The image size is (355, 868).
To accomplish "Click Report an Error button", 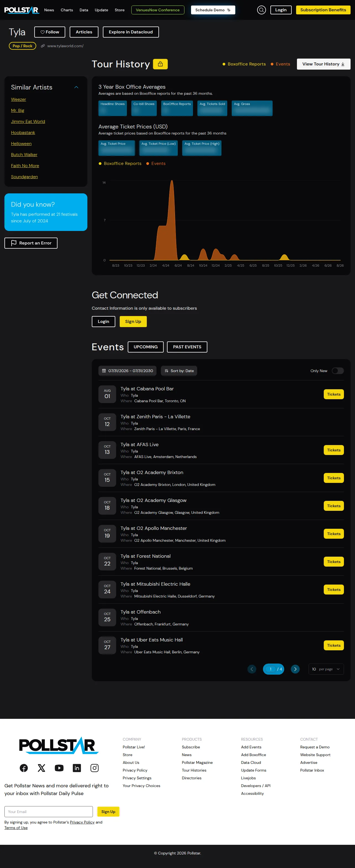I will 31,243.
